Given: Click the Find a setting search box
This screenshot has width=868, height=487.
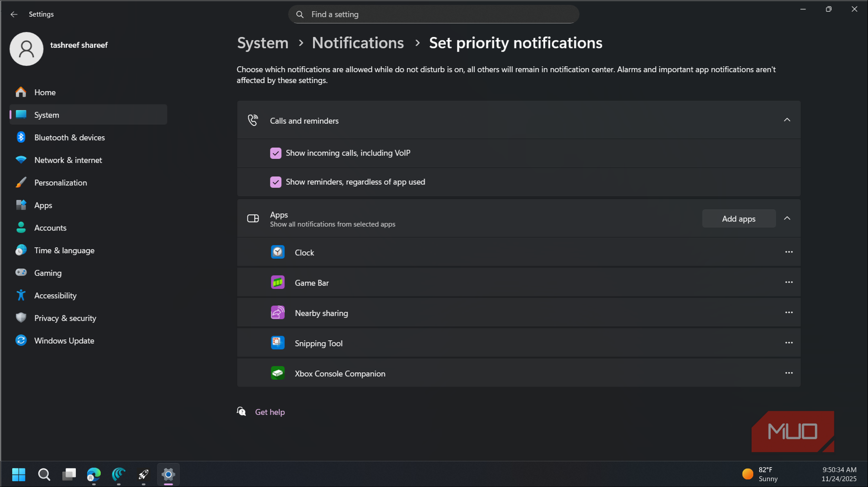Looking at the screenshot, I should coord(433,14).
